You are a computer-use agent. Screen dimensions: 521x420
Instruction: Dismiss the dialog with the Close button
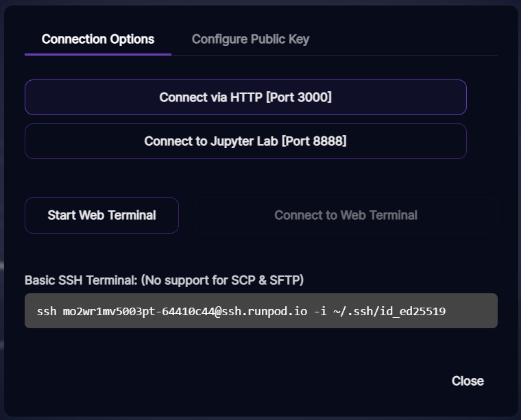coord(468,381)
